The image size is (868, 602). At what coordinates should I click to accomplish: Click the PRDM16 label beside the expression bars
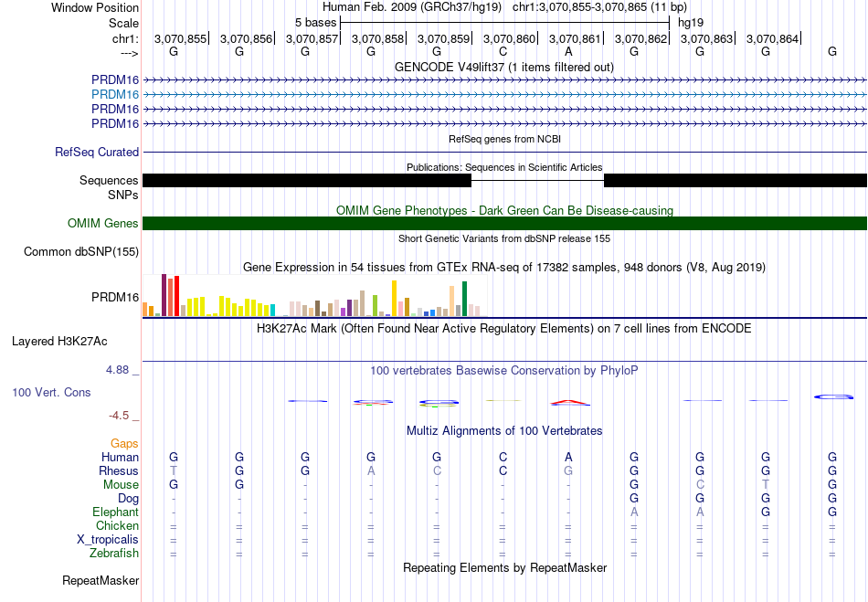click(x=115, y=297)
